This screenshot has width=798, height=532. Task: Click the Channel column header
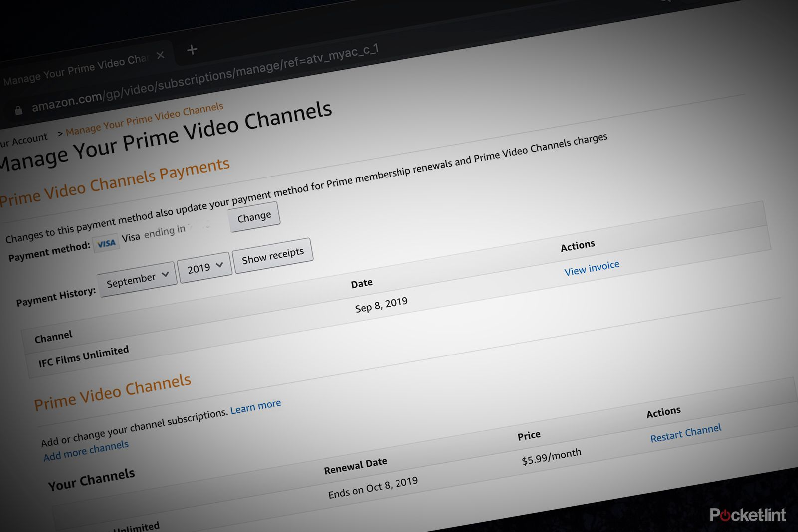coord(53,337)
